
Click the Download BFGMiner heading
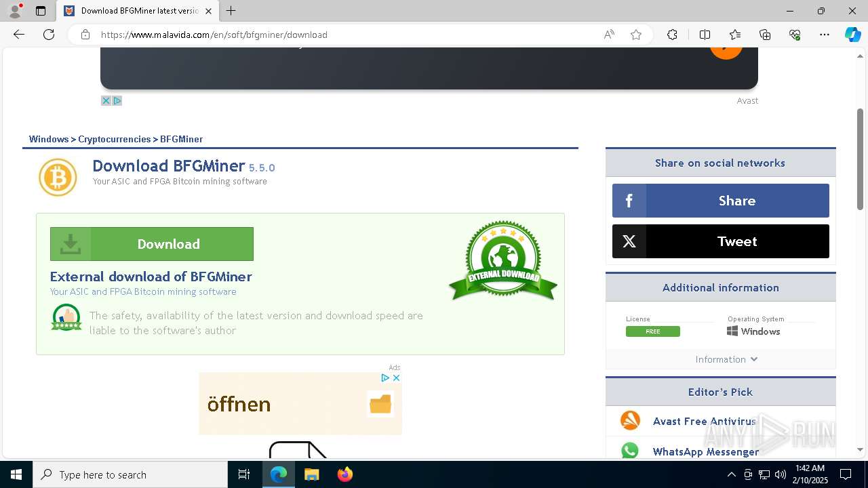(169, 166)
